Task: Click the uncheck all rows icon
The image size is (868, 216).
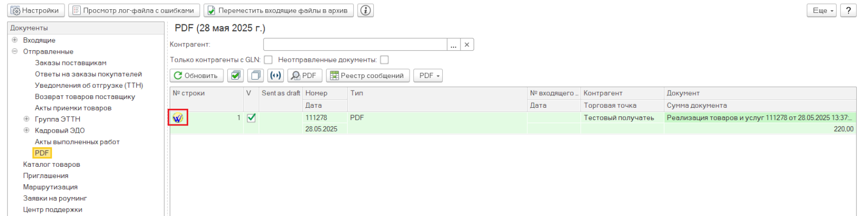Action: [256, 76]
